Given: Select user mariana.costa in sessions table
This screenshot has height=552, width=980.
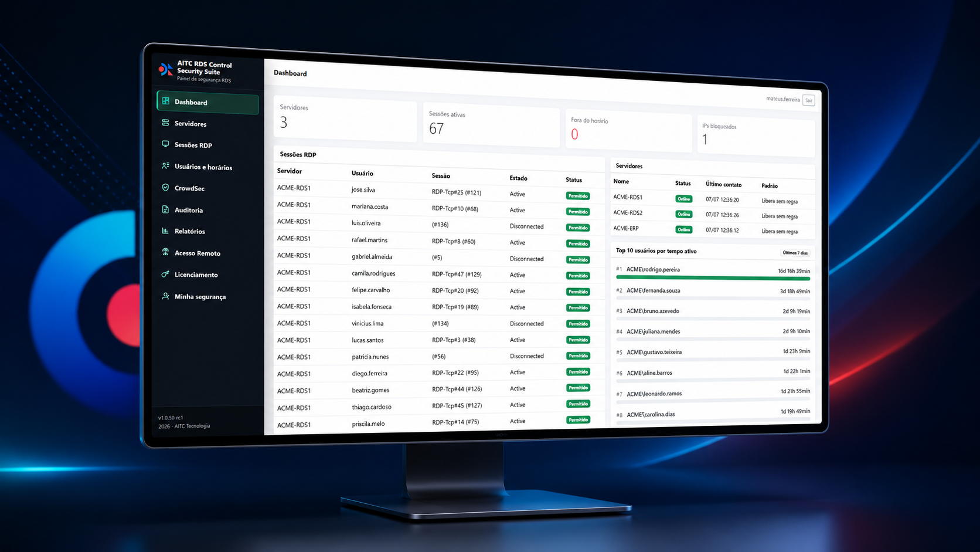Looking at the screenshot, I should pyautogui.click(x=370, y=206).
